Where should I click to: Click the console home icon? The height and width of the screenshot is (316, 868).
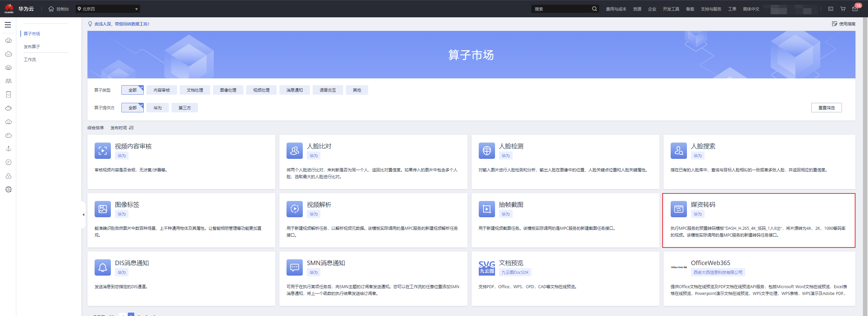(51, 9)
